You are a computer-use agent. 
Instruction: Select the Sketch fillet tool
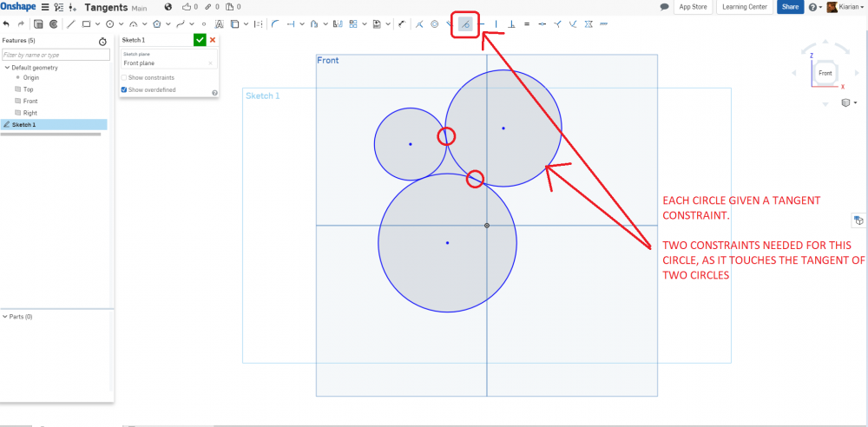pyautogui.click(x=275, y=24)
